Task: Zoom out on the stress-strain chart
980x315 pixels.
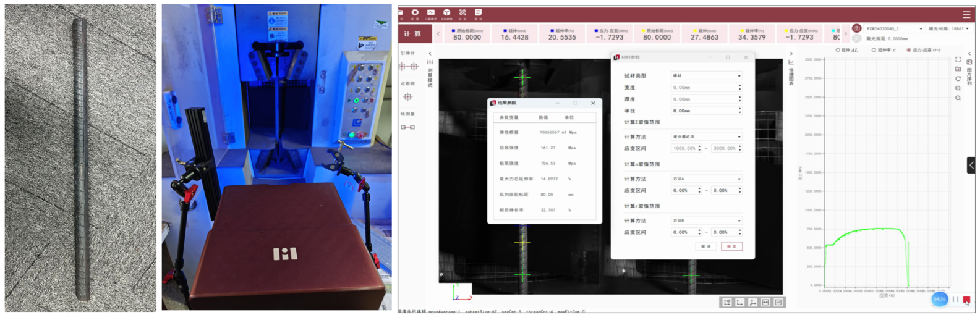Action: pos(958,98)
